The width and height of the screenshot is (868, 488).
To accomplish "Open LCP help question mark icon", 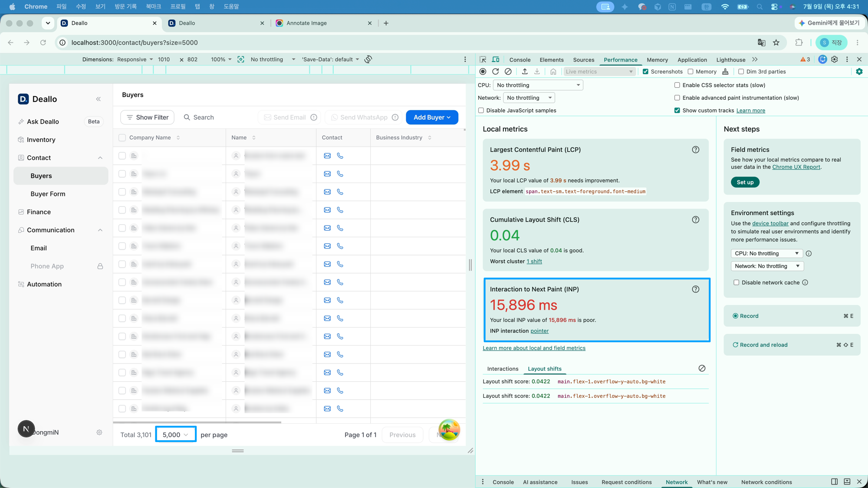I will pos(696,150).
